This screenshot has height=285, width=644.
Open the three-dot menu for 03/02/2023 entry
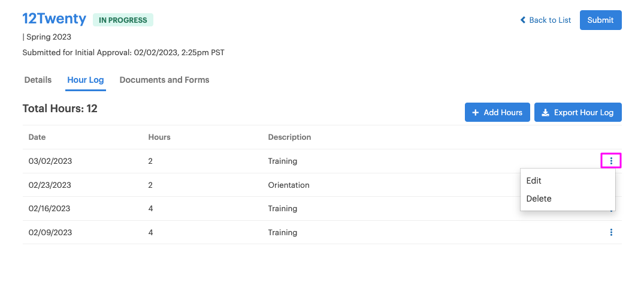(611, 161)
